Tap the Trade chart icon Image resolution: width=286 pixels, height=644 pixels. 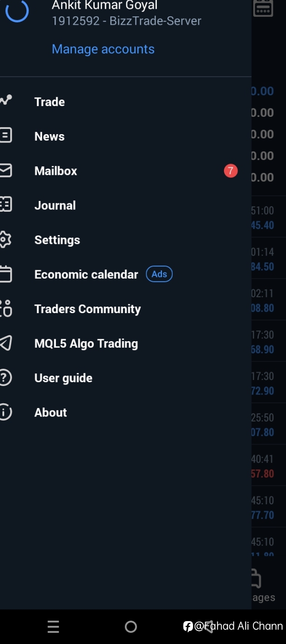click(x=5, y=100)
